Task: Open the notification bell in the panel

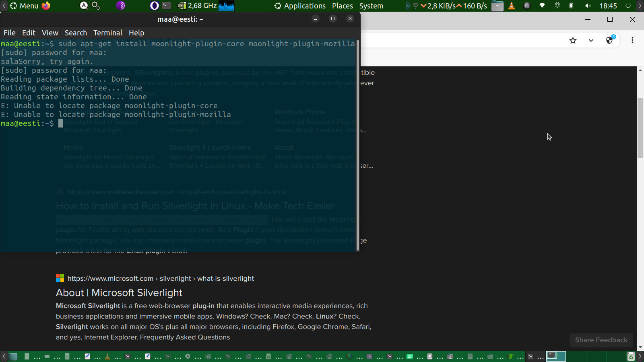Action: point(557,6)
